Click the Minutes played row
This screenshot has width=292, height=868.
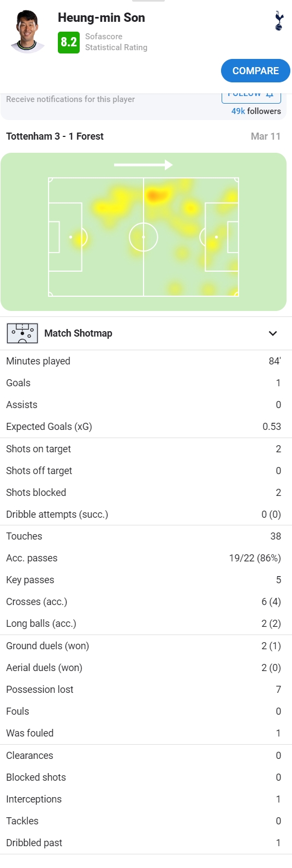coord(146,361)
